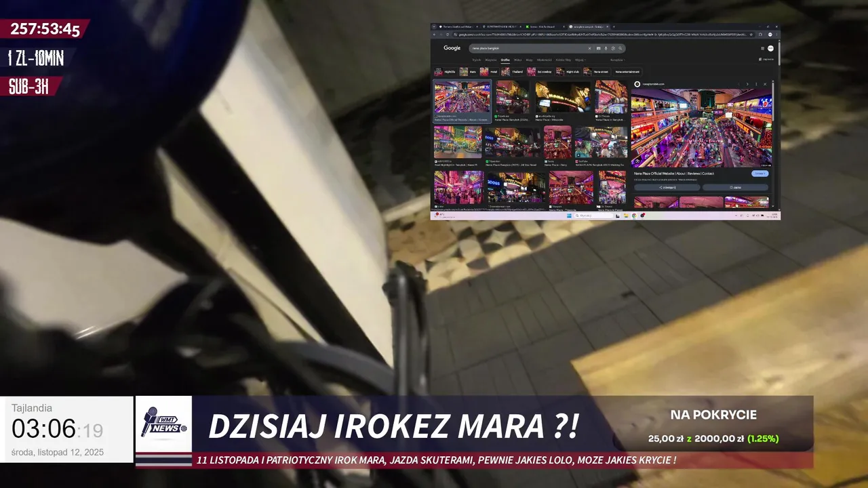Select the Tryb AI search tab
Screen dimensions: 868x488
477,60
